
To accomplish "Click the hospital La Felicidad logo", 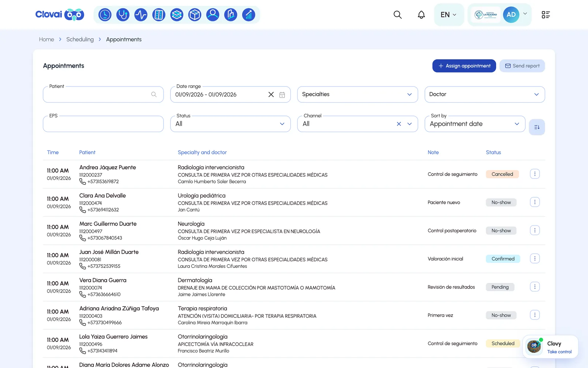I will (486, 15).
